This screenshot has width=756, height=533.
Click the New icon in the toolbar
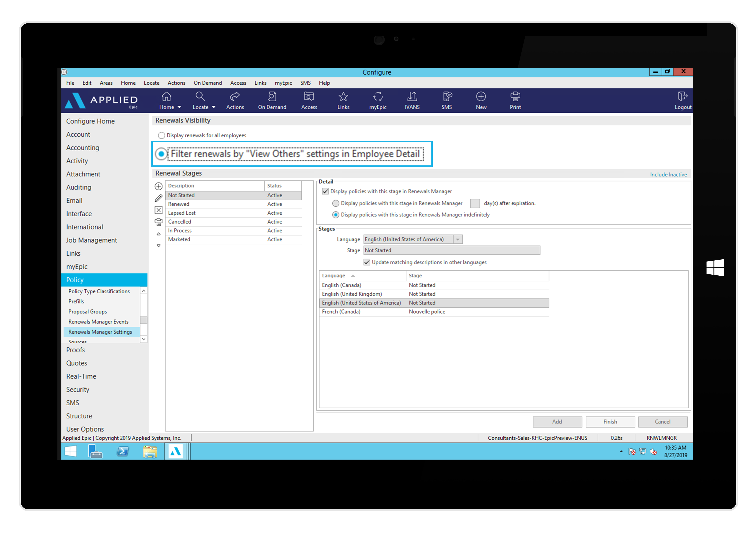(x=481, y=100)
